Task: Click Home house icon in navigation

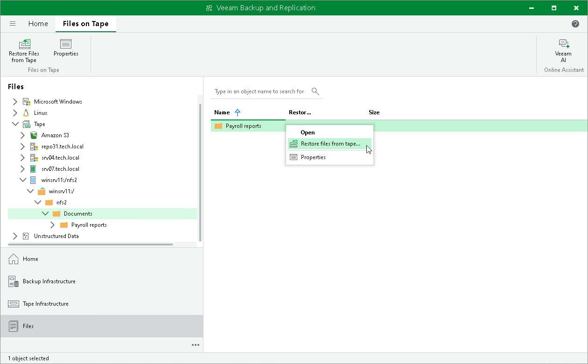Action: [x=14, y=259]
